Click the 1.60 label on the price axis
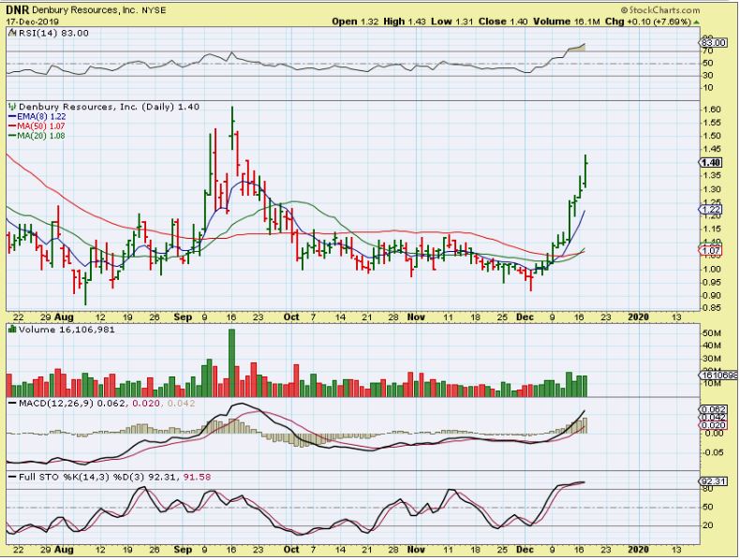Image resolution: width=740 pixels, height=560 pixels. coord(710,110)
